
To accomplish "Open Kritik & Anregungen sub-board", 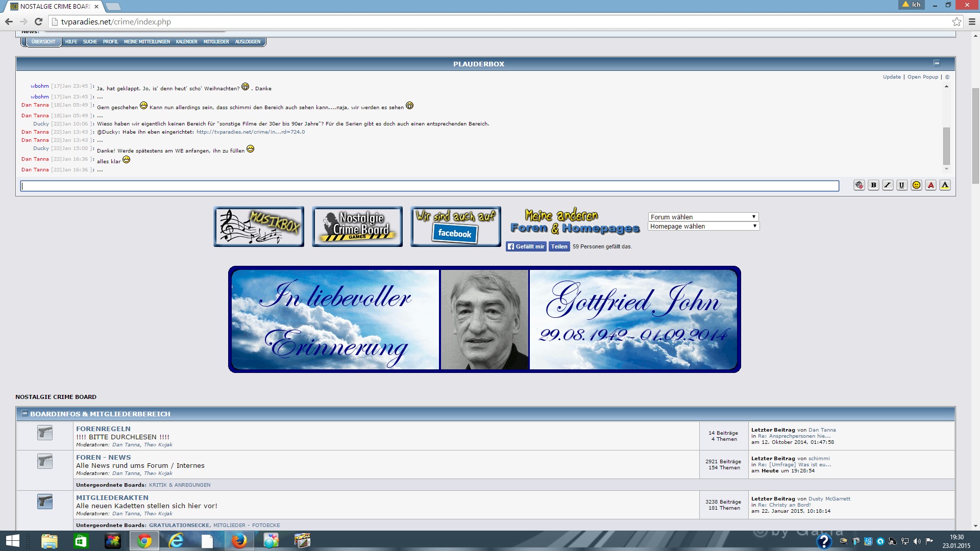I will pos(180,485).
